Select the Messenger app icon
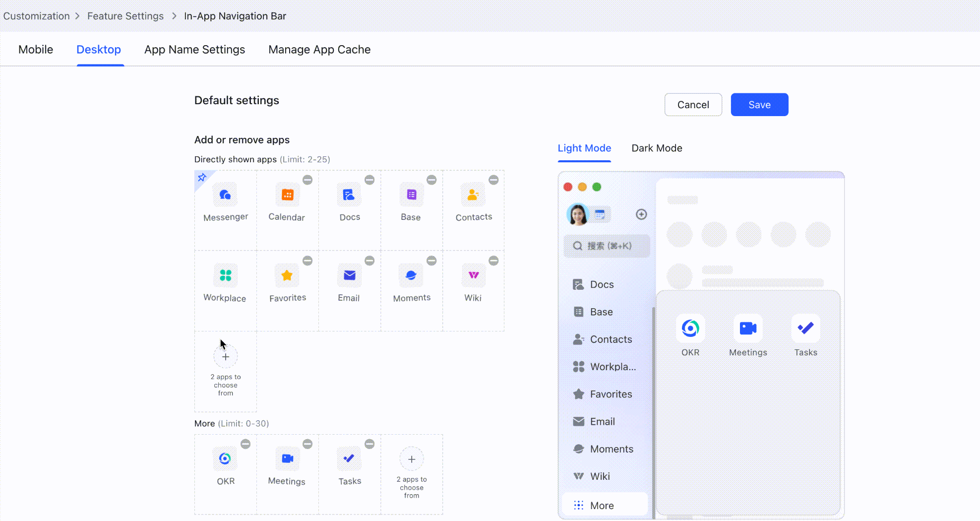This screenshot has height=521, width=980. [225, 195]
